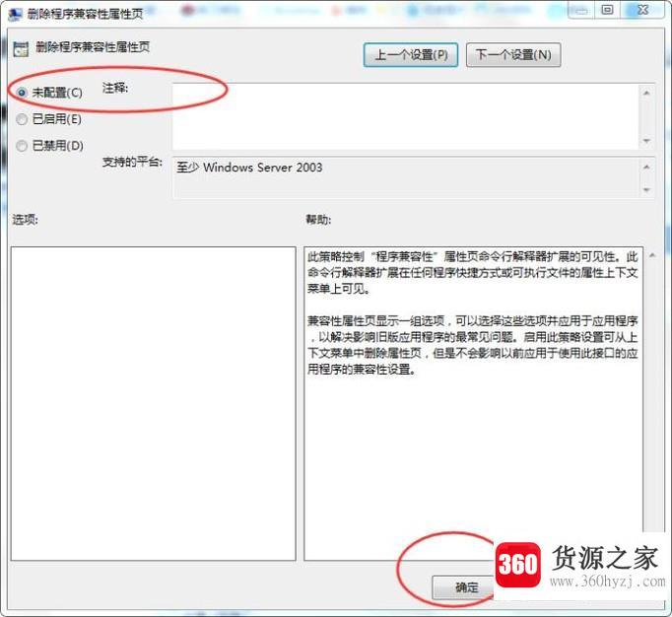672x617 pixels.
Task: Minimize the dialog window
Action: click(581, 10)
